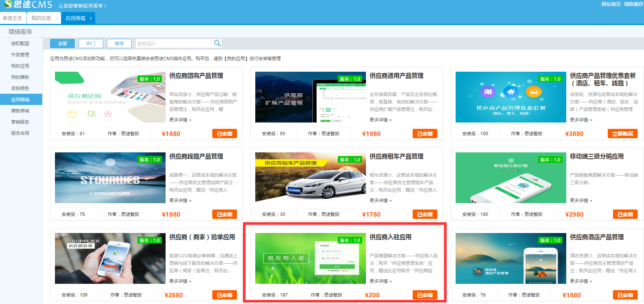This screenshot has height=304, width=644.
Task: Open 模板商城 in the sidebar
Action: tap(20, 111)
